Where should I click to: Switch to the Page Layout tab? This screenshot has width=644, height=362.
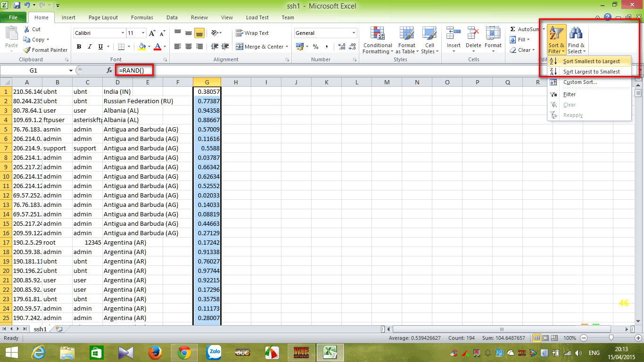point(103,17)
